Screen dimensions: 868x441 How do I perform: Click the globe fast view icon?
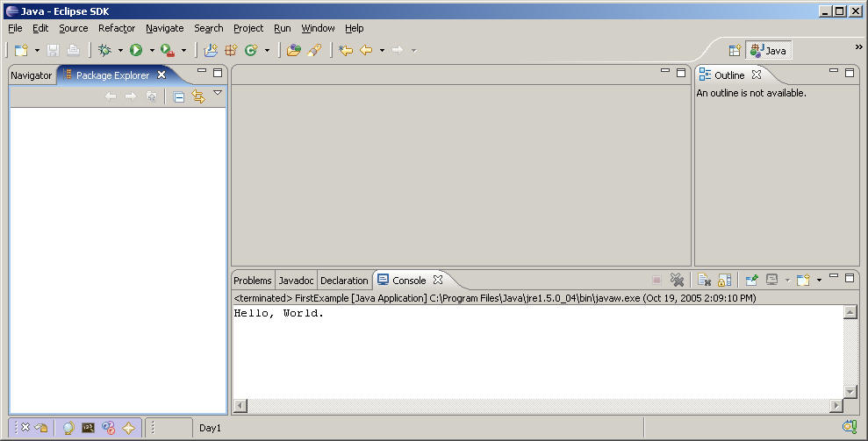[x=68, y=428]
